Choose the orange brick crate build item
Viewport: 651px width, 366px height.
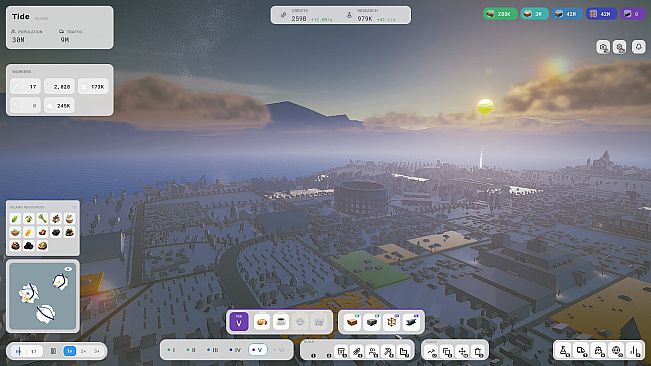[x=352, y=322]
